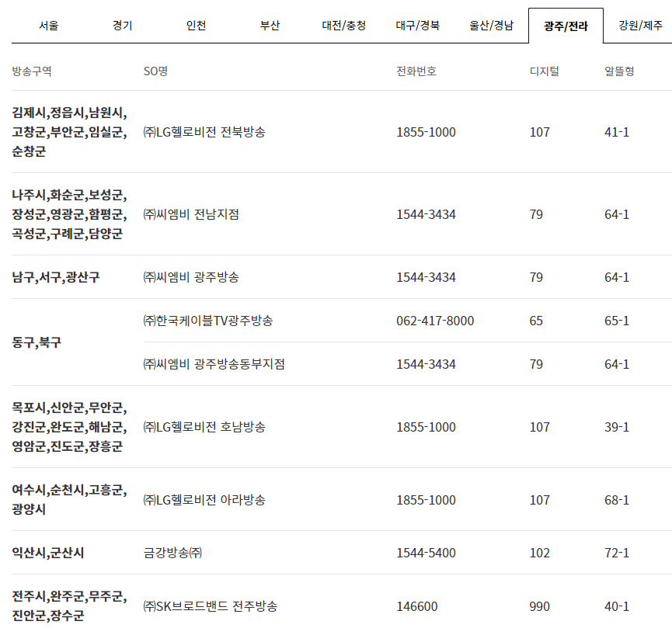
Task: Select ㈜한국케이블TV광주방송 SO name
Action: pyautogui.click(x=208, y=321)
